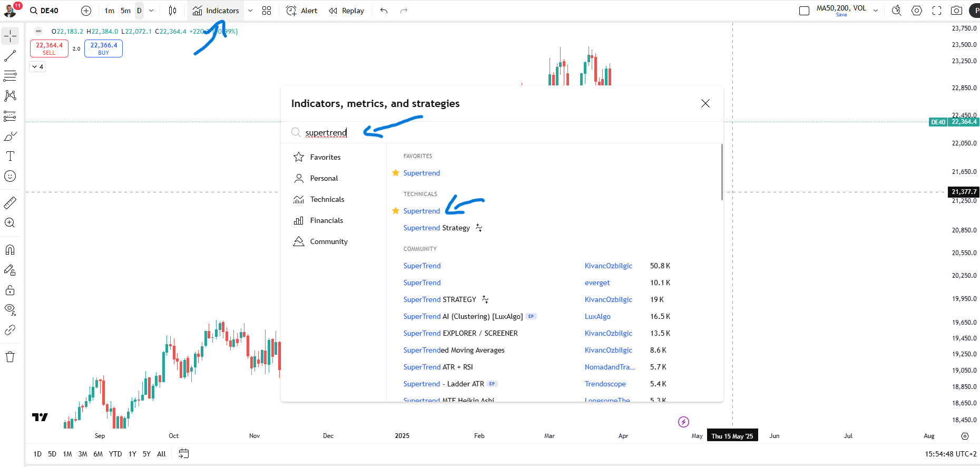The height and width of the screenshot is (467, 980).
Task: Add Supertrend from the Technicals section
Action: [422, 211]
